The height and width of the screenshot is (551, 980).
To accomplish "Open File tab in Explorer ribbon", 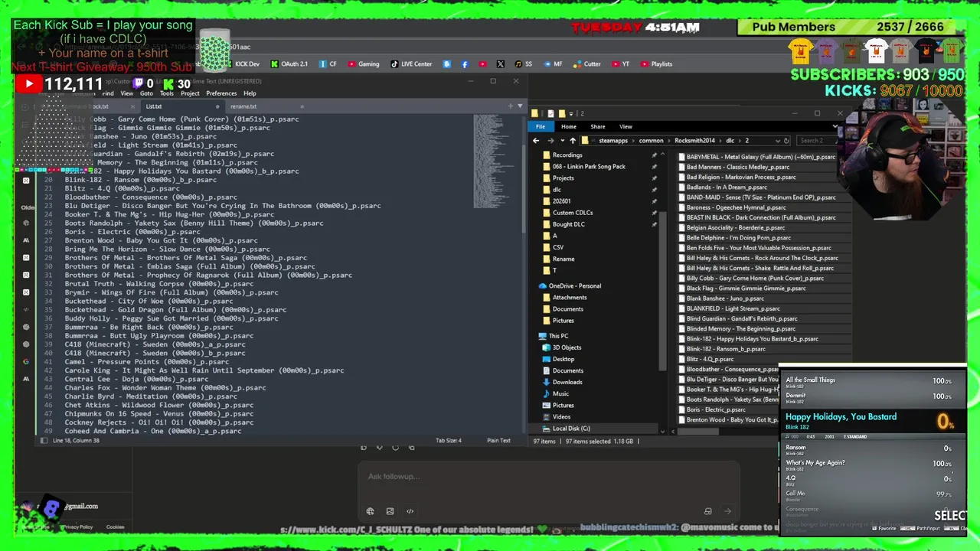I will [x=541, y=126].
